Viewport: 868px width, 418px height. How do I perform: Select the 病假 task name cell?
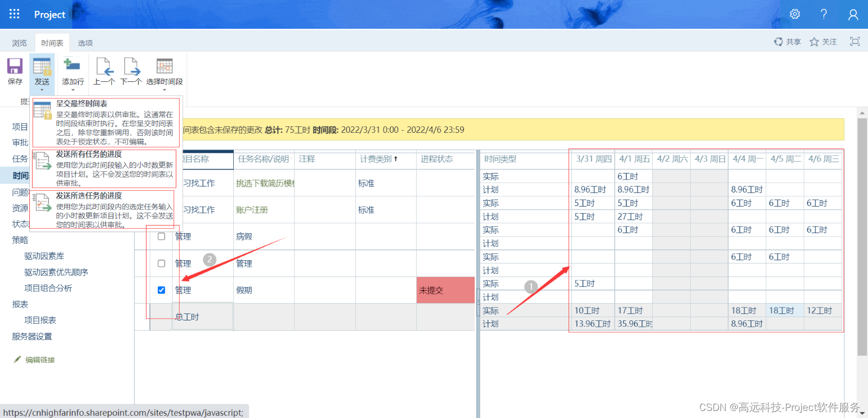tap(264, 236)
